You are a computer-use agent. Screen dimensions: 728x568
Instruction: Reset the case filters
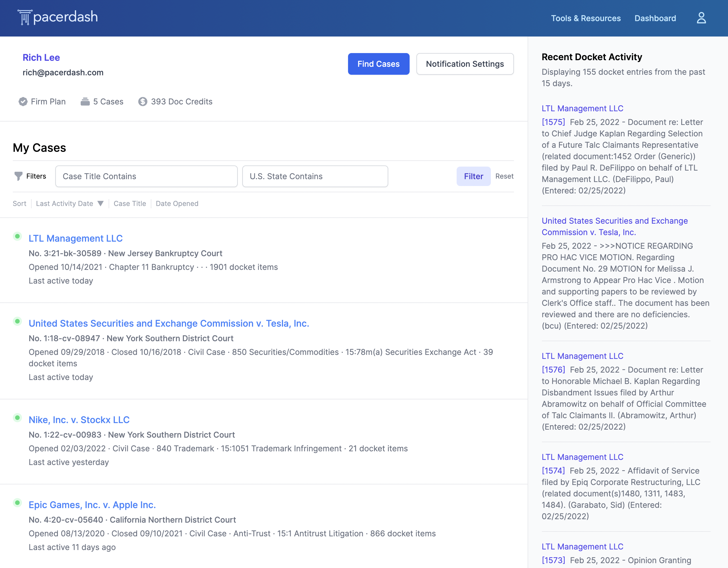504,176
